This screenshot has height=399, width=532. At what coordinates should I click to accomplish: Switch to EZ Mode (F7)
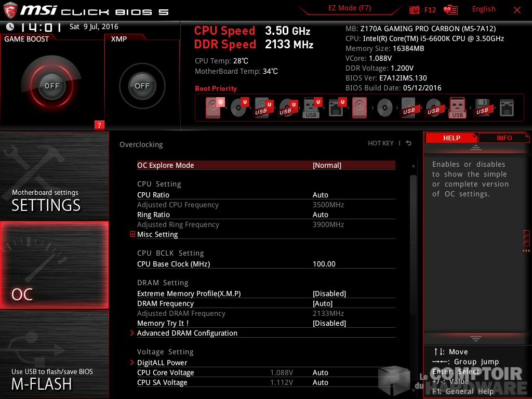pyautogui.click(x=350, y=8)
